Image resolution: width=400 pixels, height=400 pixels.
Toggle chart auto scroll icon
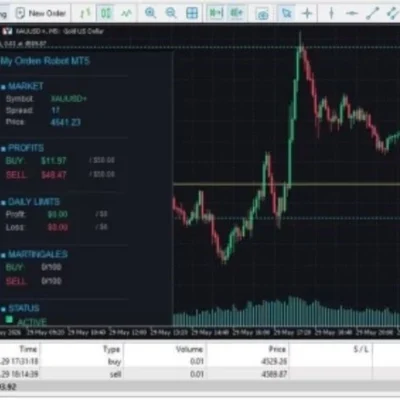(215, 13)
